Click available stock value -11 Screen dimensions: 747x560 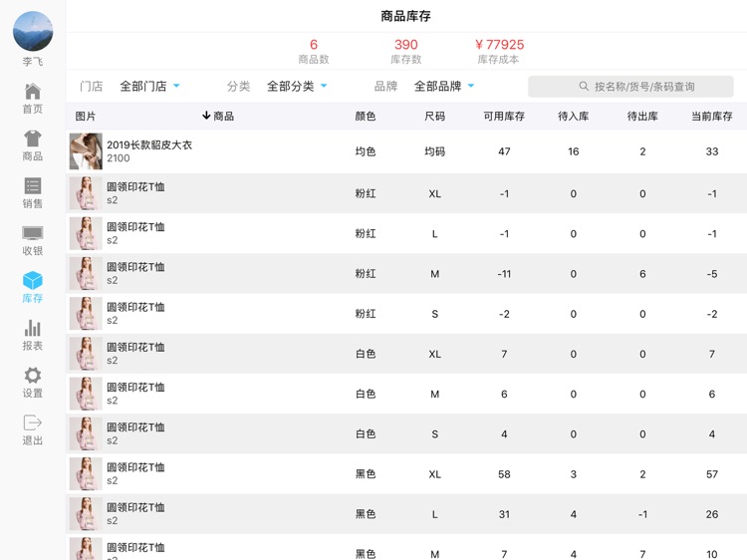(x=504, y=274)
